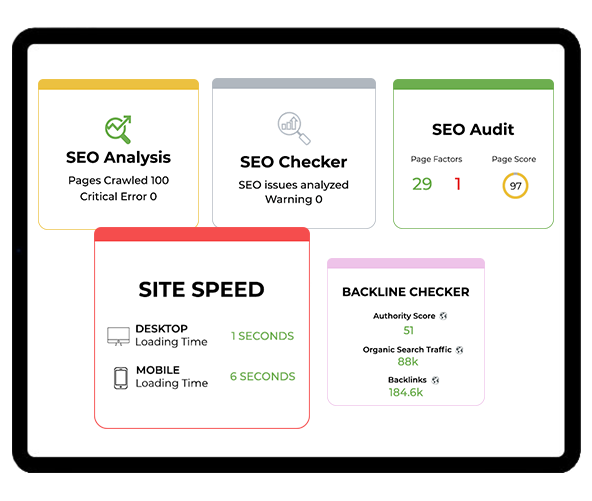
Task: Click the red 1 page factor count
Action: coord(458,184)
